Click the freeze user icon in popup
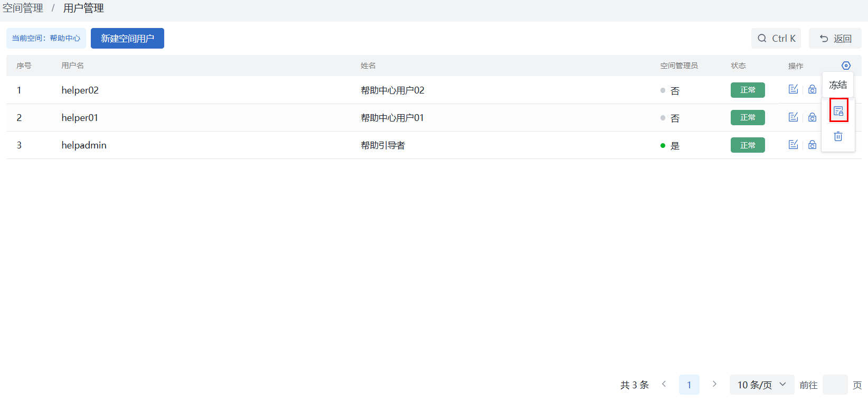The height and width of the screenshot is (401, 868). coord(838,110)
